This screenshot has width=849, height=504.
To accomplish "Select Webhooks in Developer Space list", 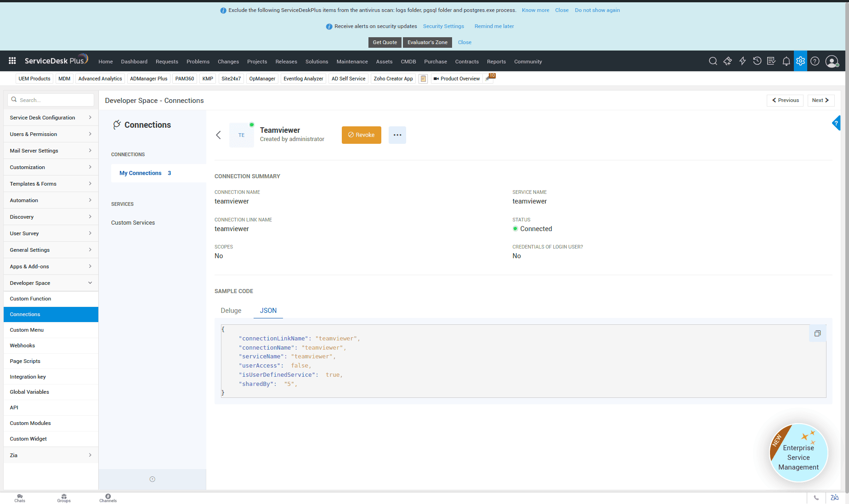I will coord(23,345).
